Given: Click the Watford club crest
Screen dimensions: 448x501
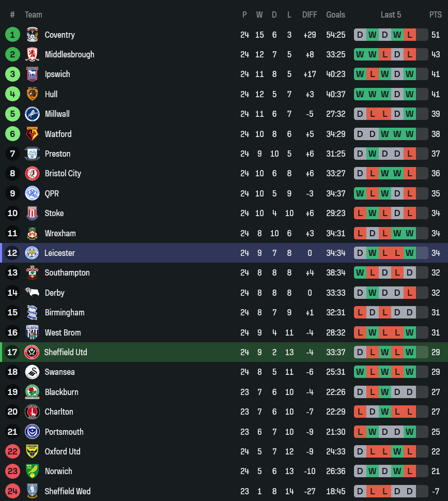Looking at the screenshot, I should [32, 134].
